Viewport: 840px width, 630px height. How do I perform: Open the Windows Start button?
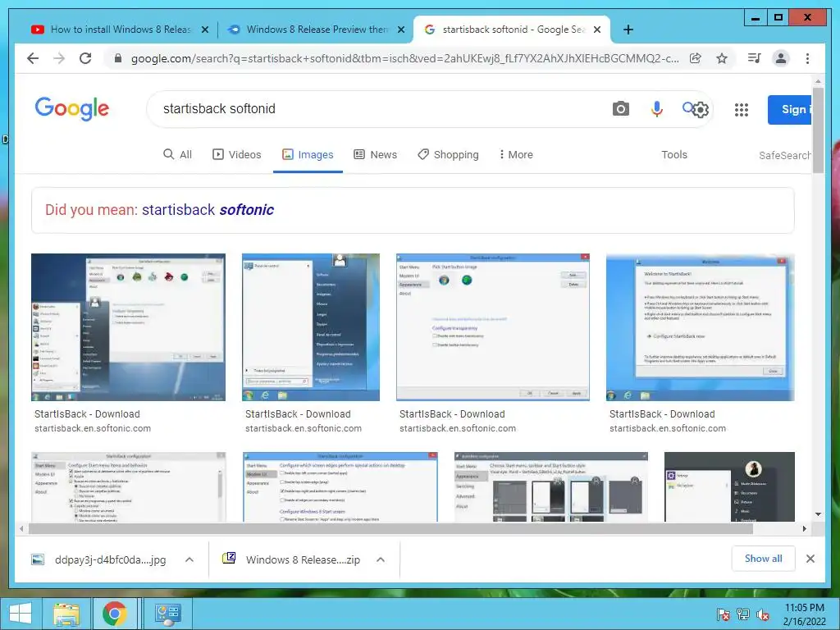pyautogui.click(x=21, y=614)
